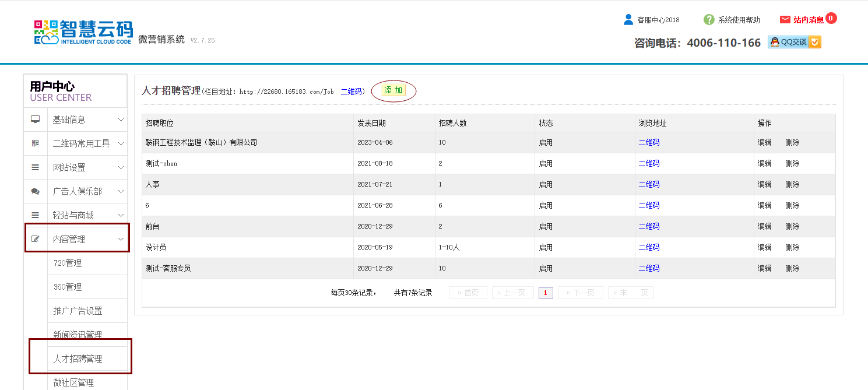Open 二维码 link for the 前台 row
The width and height of the screenshot is (868, 390).
click(649, 226)
